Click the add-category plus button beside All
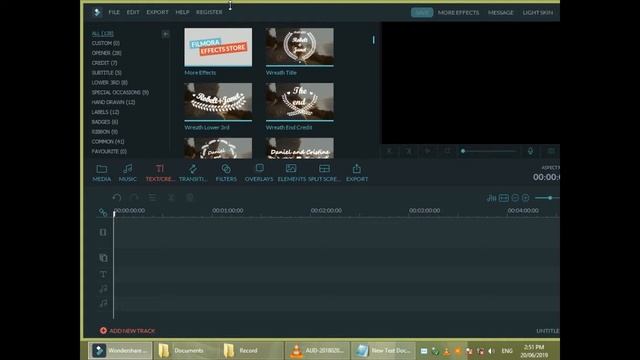The height and width of the screenshot is (360, 640). coord(165,34)
